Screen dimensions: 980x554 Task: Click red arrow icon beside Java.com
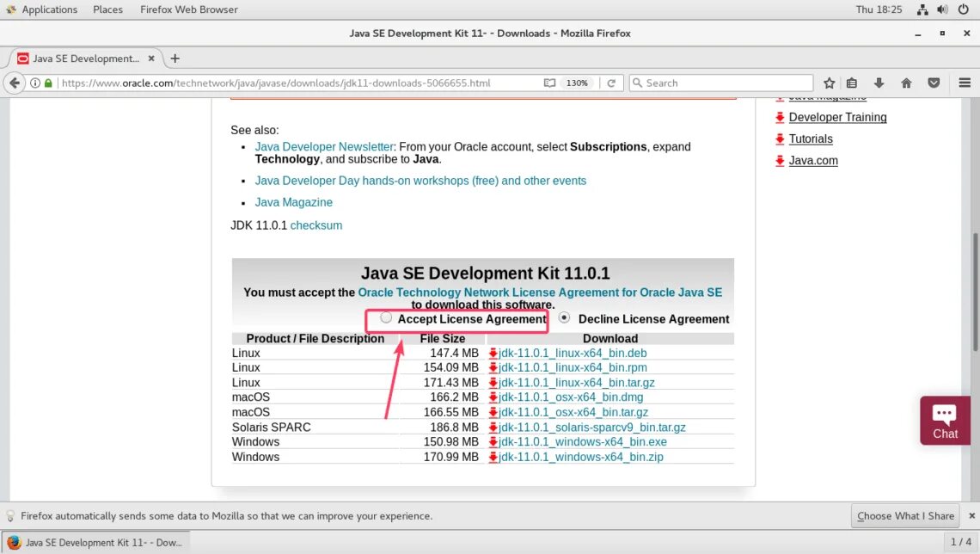(x=780, y=161)
